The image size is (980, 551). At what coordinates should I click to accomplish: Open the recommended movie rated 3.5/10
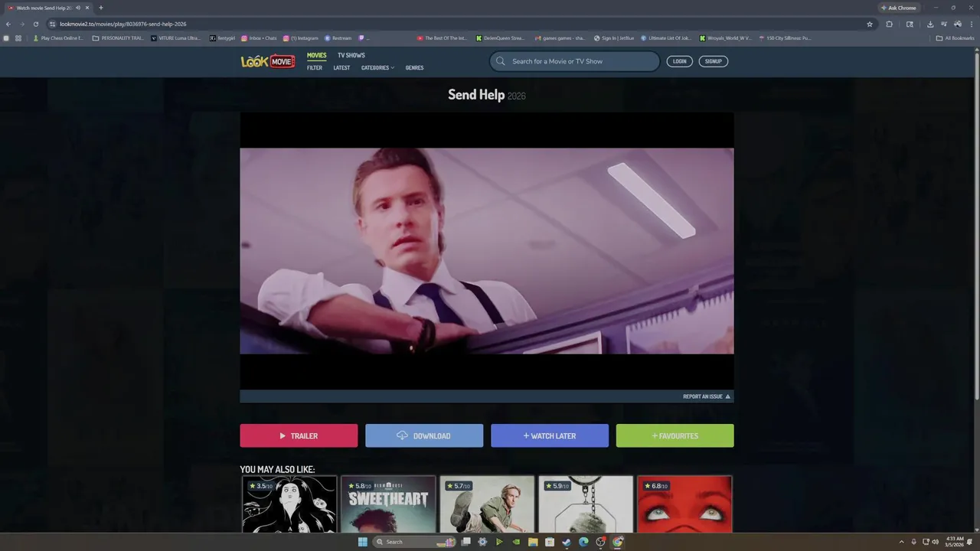pyautogui.click(x=289, y=504)
